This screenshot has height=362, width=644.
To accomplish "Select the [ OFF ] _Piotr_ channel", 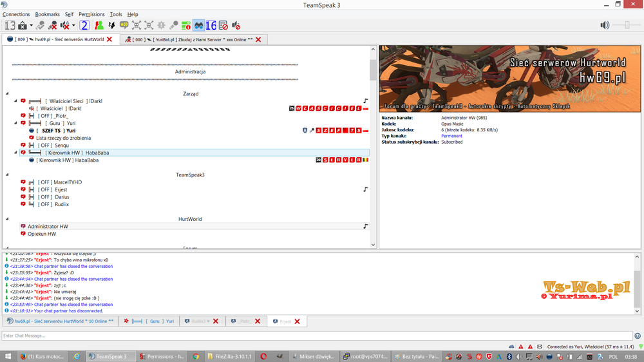I will [194, 116].
